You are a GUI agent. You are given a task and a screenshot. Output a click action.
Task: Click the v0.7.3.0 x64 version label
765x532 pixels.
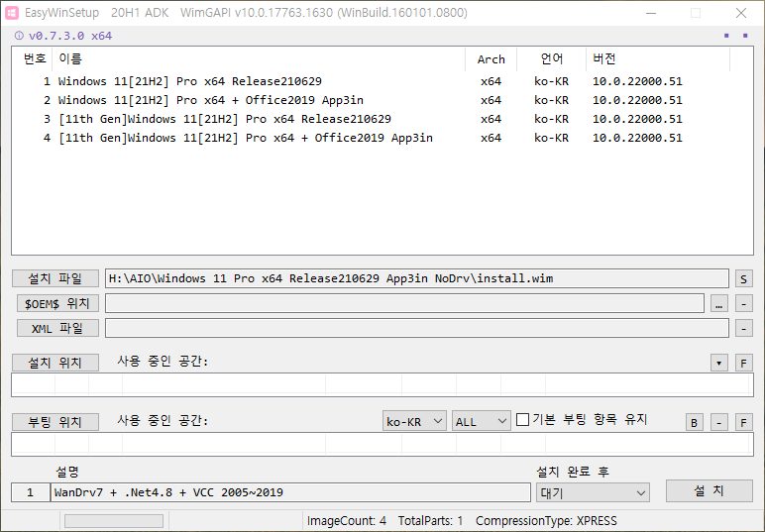(70, 36)
